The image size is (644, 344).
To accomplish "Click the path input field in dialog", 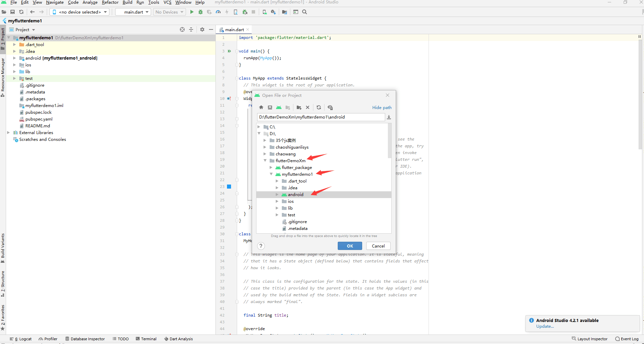I will (x=321, y=117).
